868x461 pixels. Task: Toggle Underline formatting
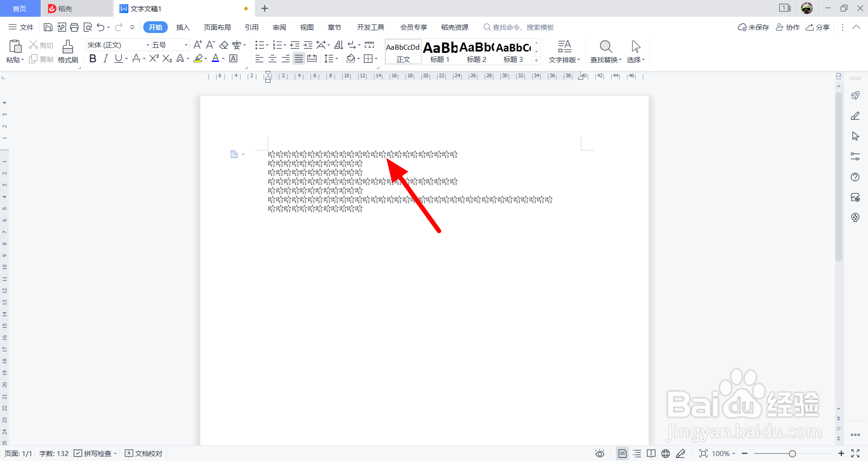click(x=118, y=58)
